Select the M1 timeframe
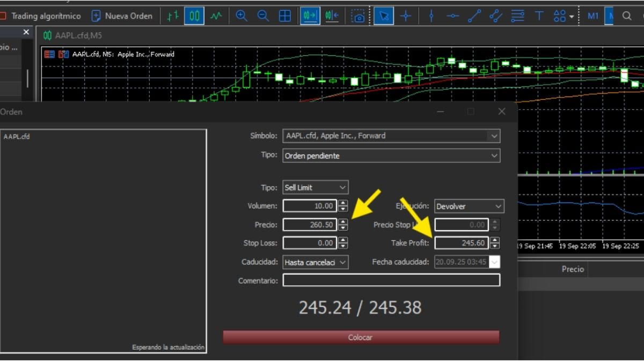The image size is (644, 362). [592, 16]
